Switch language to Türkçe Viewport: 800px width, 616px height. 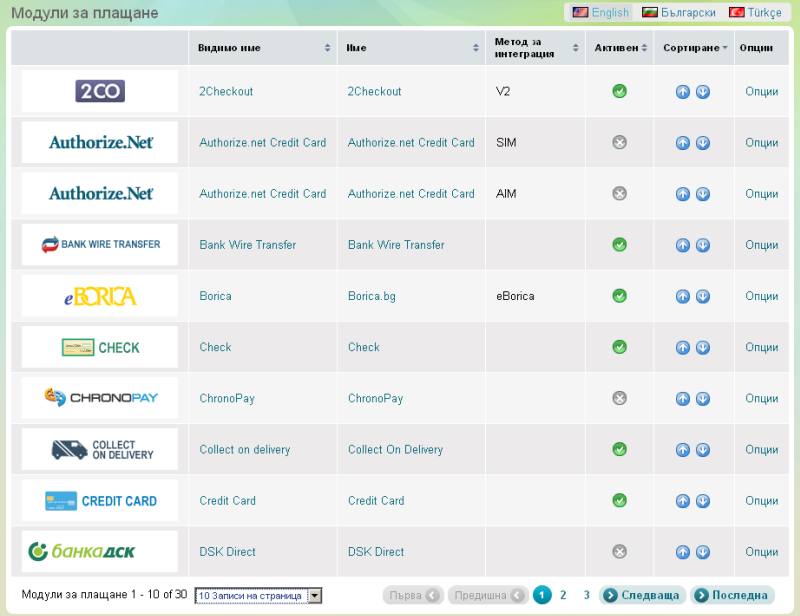pos(755,13)
